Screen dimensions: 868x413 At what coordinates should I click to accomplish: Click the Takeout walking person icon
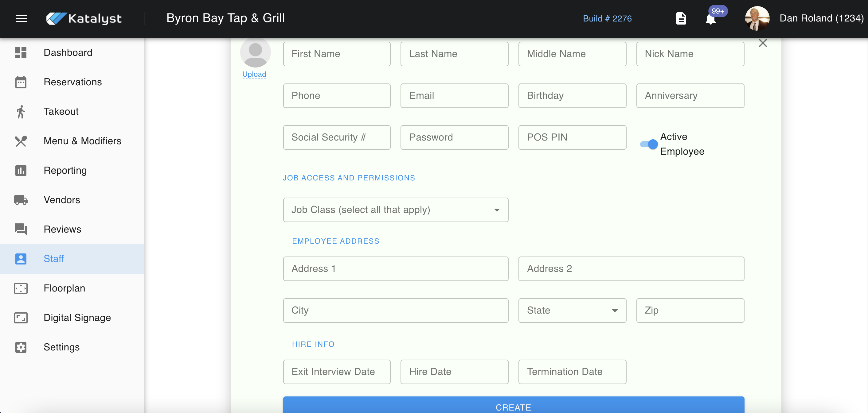click(x=21, y=112)
